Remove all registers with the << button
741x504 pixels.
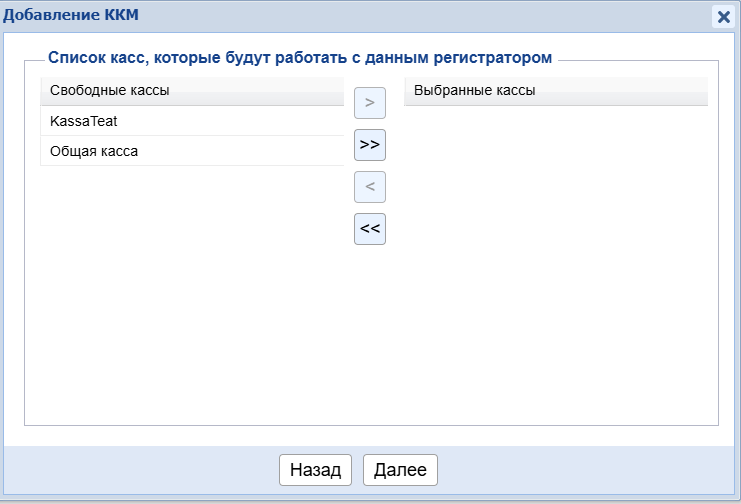pos(370,229)
